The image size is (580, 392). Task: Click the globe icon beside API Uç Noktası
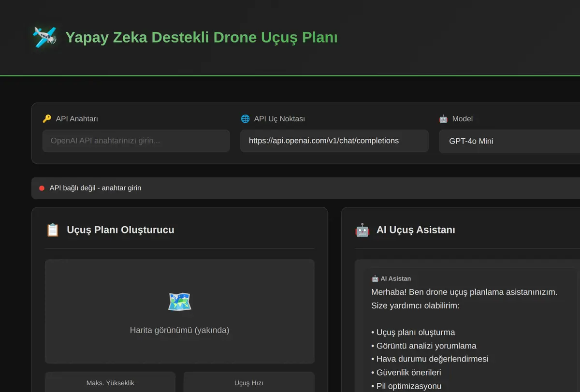pos(245,118)
